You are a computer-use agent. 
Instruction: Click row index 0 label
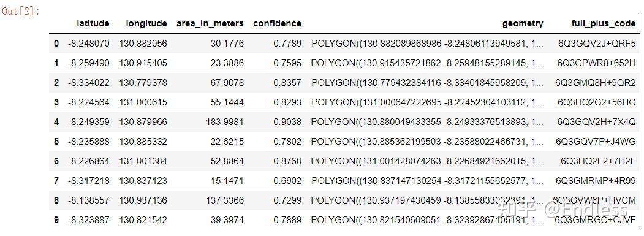click(56, 43)
